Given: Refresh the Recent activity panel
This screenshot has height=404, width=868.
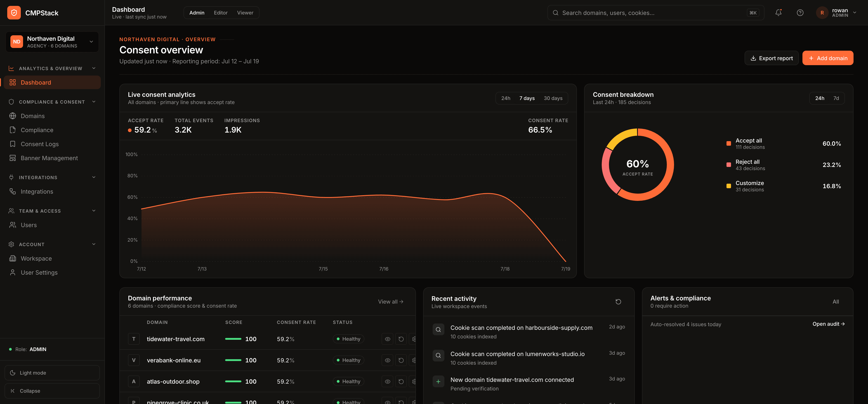Looking at the screenshot, I should pyautogui.click(x=618, y=302).
